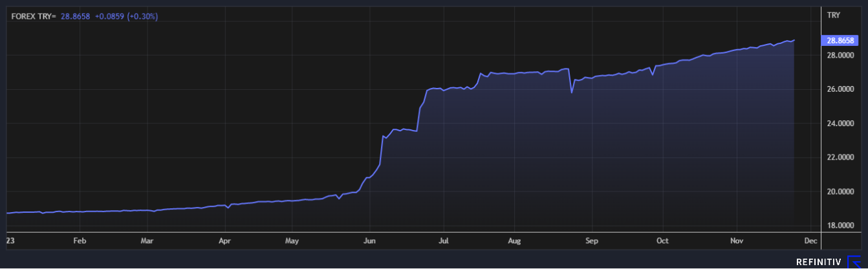Click the sharp late-August dip on the price line
This screenshot has width=868, height=269.
click(571, 92)
